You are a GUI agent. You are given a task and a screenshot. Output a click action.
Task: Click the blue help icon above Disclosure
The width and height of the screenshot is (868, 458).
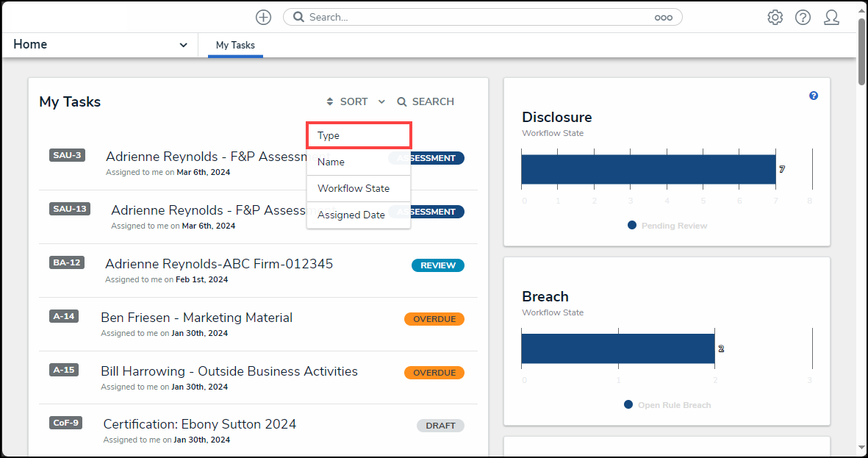coord(814,96)
